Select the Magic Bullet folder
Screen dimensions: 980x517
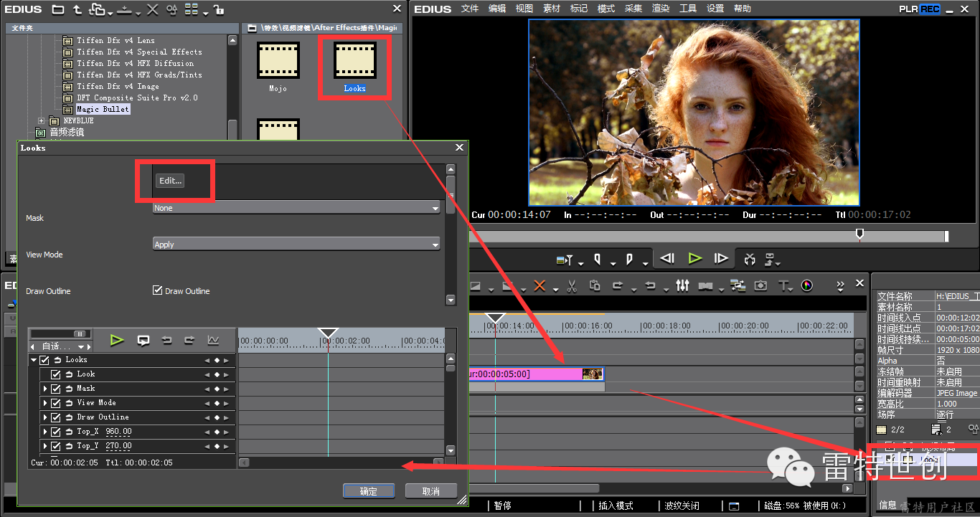coord(103,109)
